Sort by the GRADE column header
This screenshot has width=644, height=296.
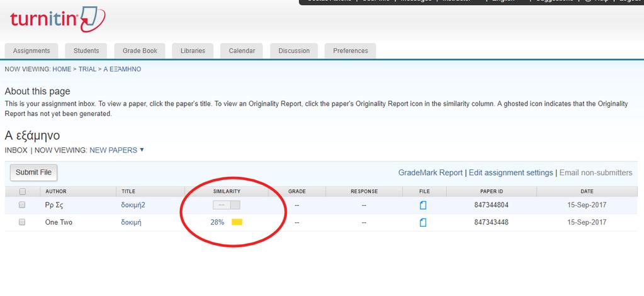(297, 191)
